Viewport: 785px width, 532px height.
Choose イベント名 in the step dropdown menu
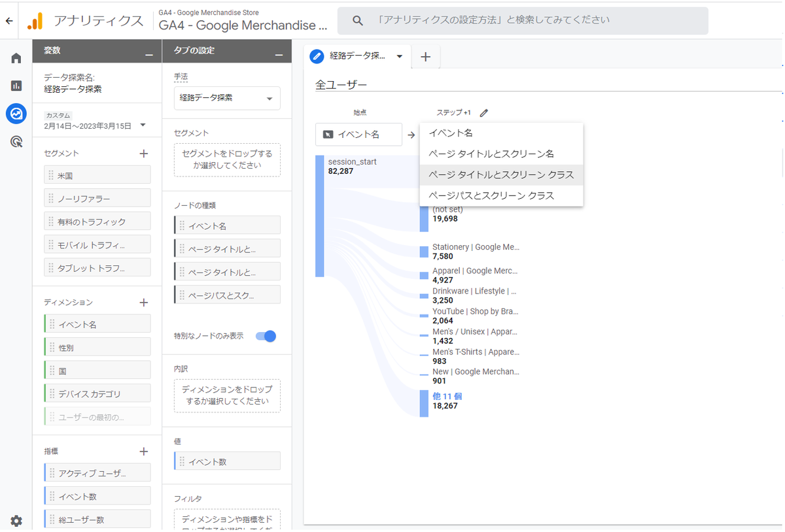501,133
